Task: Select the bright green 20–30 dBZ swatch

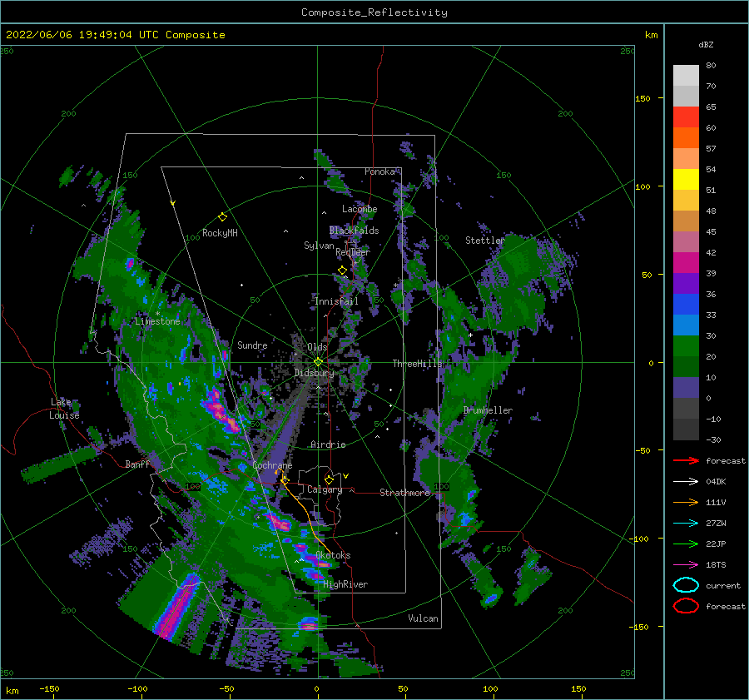Action: [x=686, y=346]
